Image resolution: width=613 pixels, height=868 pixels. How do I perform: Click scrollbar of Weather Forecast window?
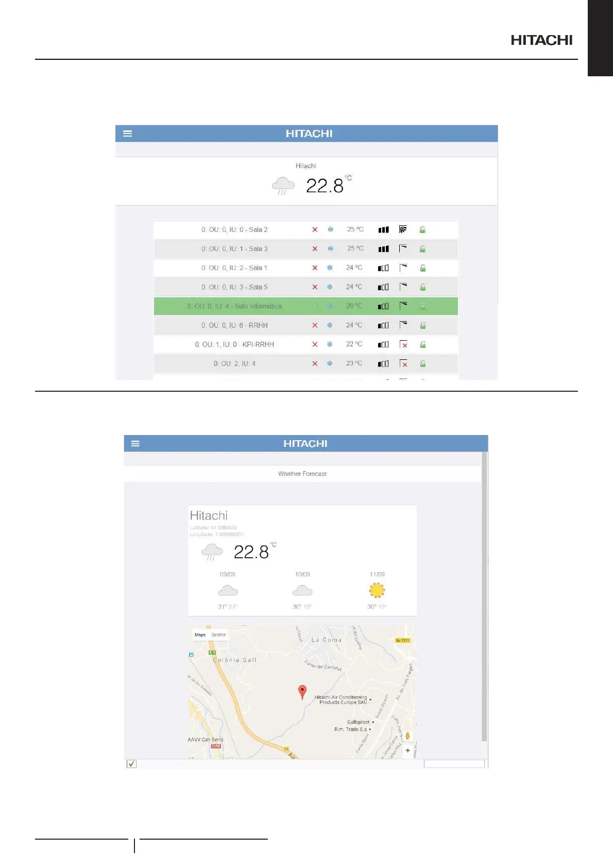(484, 597)
